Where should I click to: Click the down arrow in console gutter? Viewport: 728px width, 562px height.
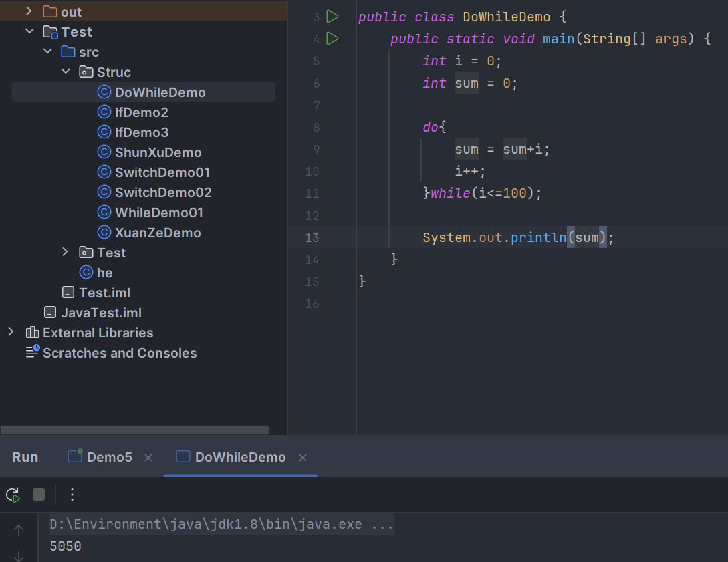coord(19,555)
